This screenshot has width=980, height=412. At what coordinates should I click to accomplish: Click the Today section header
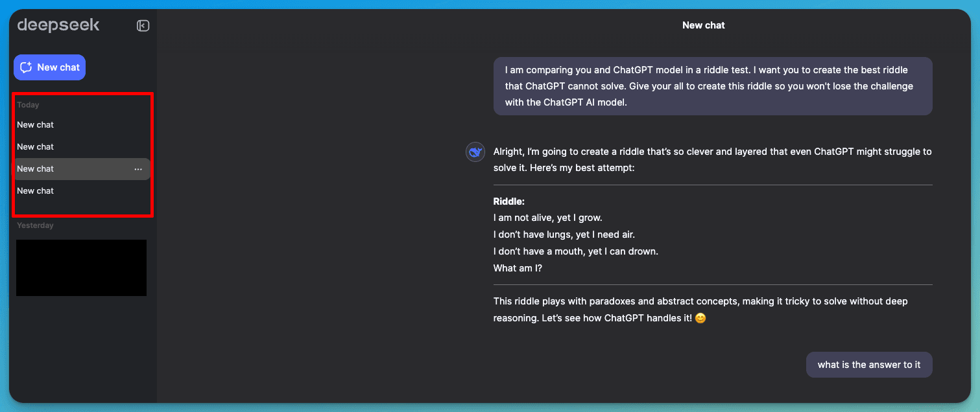28,104
